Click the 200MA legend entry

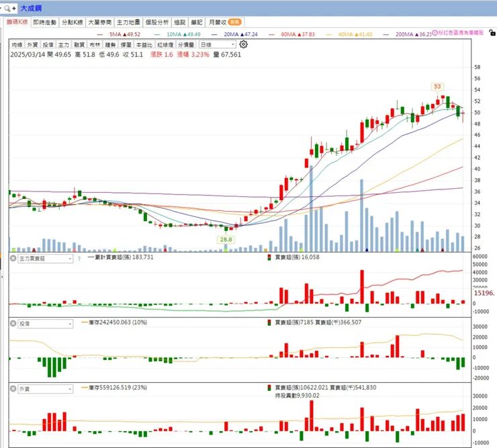pos(407,34)
